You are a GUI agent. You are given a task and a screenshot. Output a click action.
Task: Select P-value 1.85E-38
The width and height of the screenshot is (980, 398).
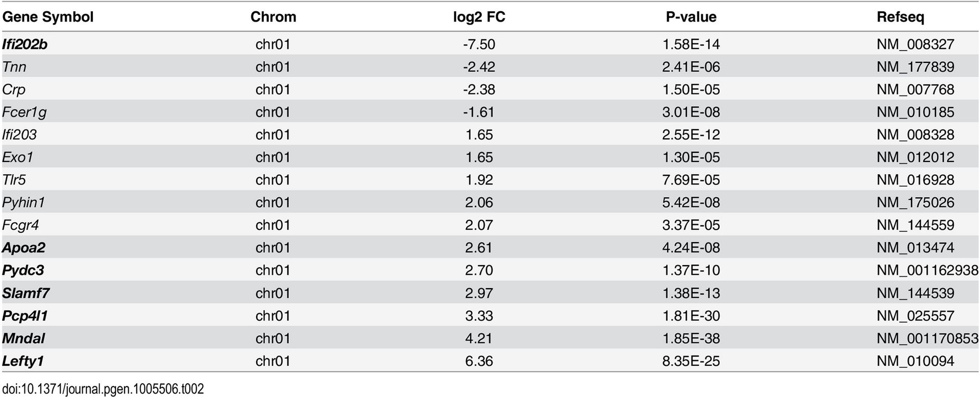pyautogui.click(x=691, y=338)
